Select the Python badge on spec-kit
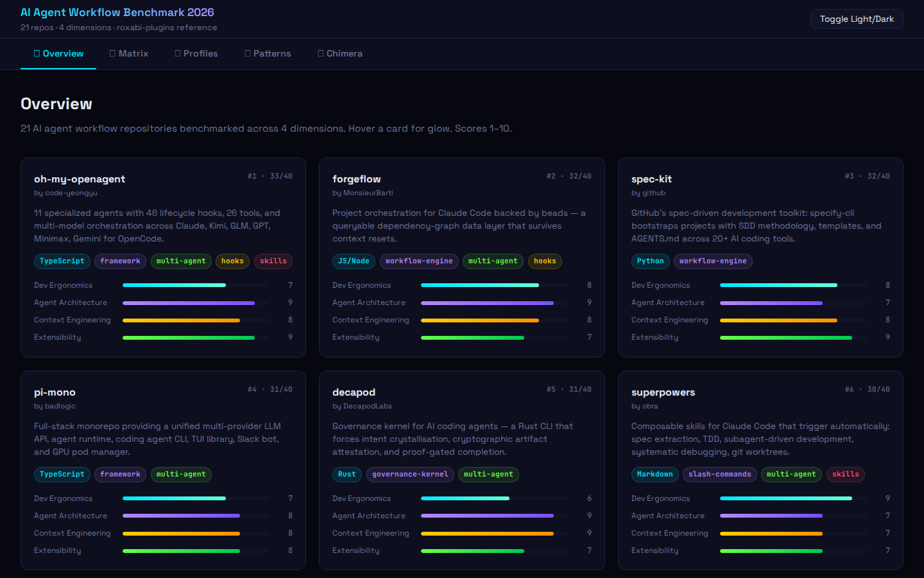The width and height of the screenshot is (924, 578). point(650,261)
